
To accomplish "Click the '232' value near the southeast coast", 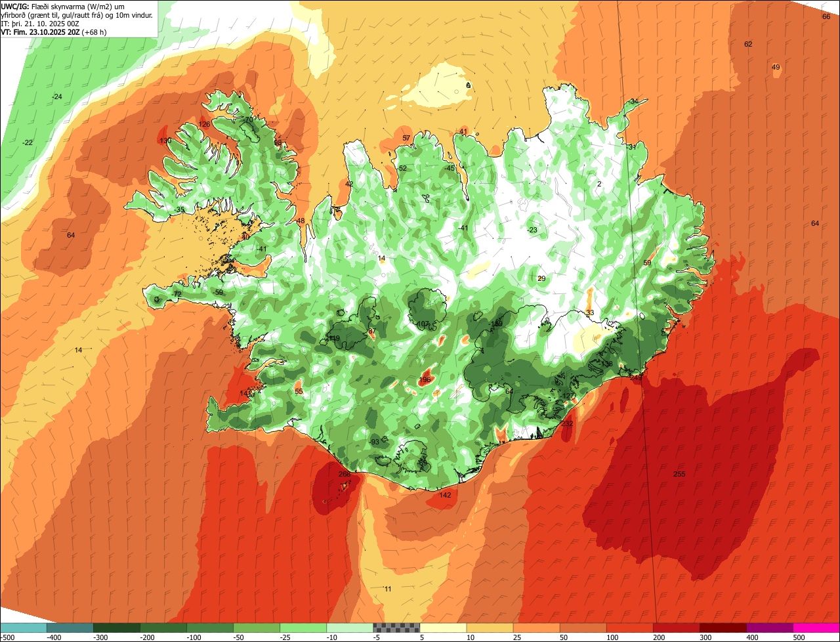I will click(567, 424).
